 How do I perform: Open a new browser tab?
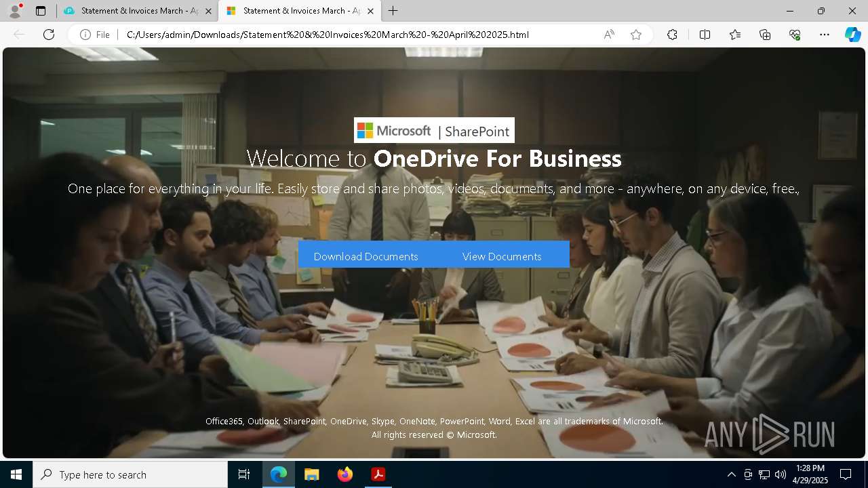click(393, 11)
